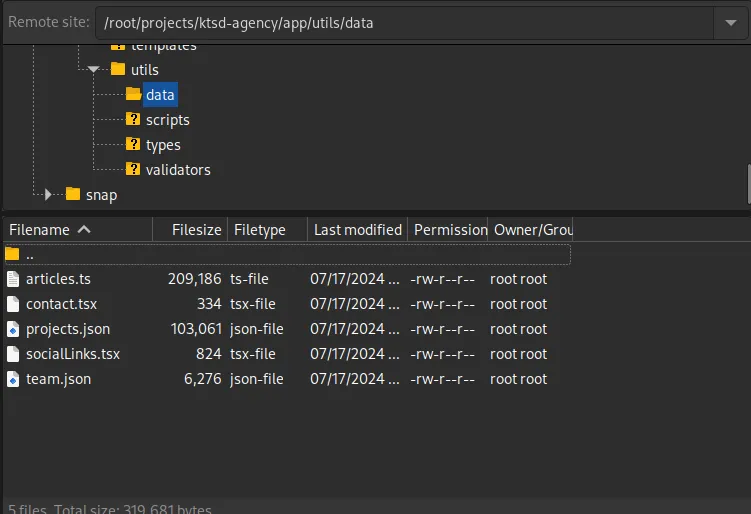This screenshot has width=751, height=514.
Task: Click the Filetype column header
Action: click(260, 229)
